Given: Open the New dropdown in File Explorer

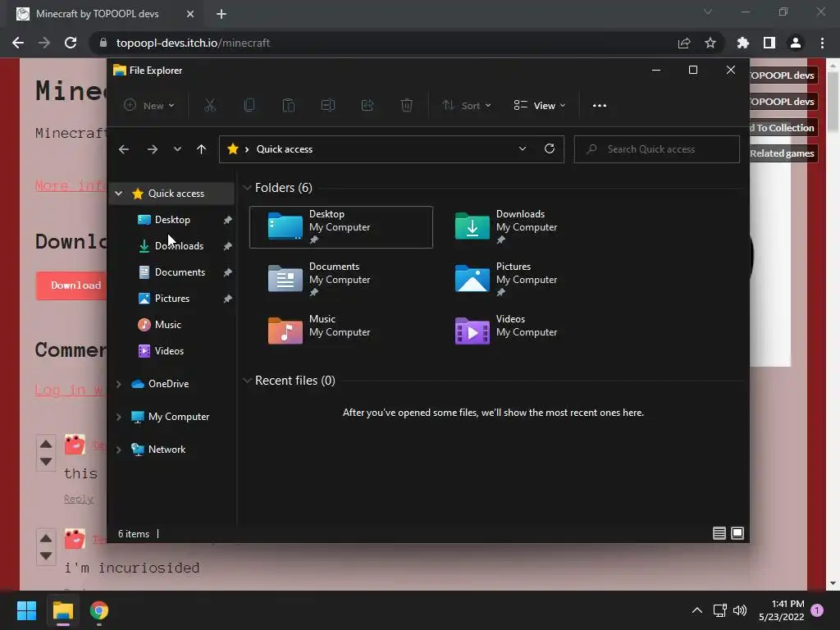Looking at the screenshot, I should 149,106.
